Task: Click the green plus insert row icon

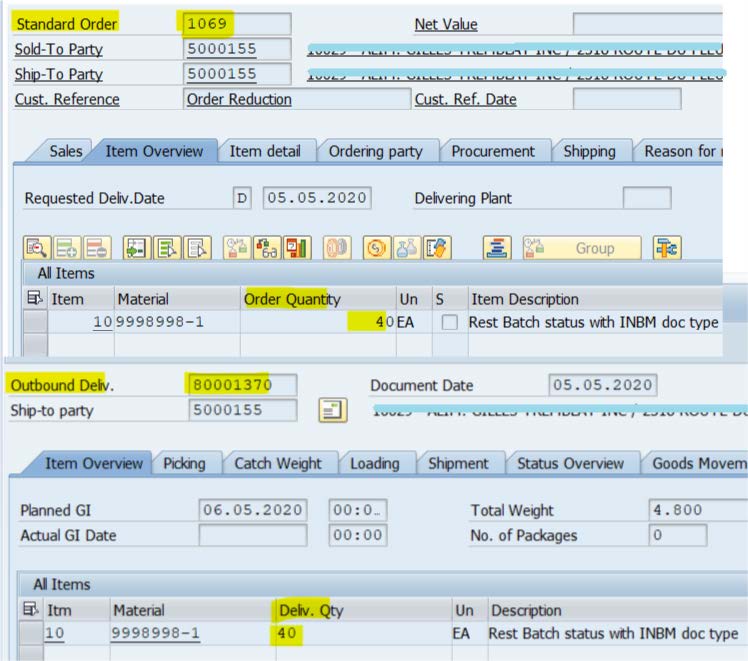Action: [x=67, y=248]
